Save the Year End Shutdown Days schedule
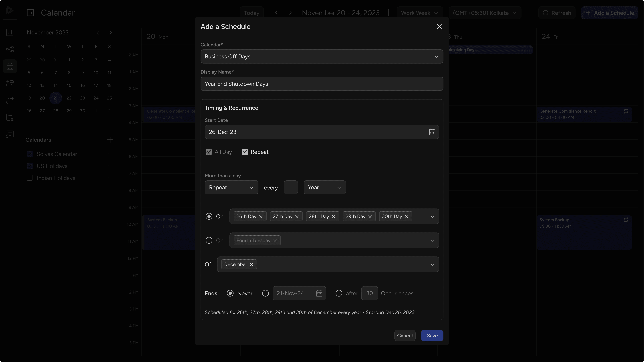The image size is (644, 362). point(432,336)
